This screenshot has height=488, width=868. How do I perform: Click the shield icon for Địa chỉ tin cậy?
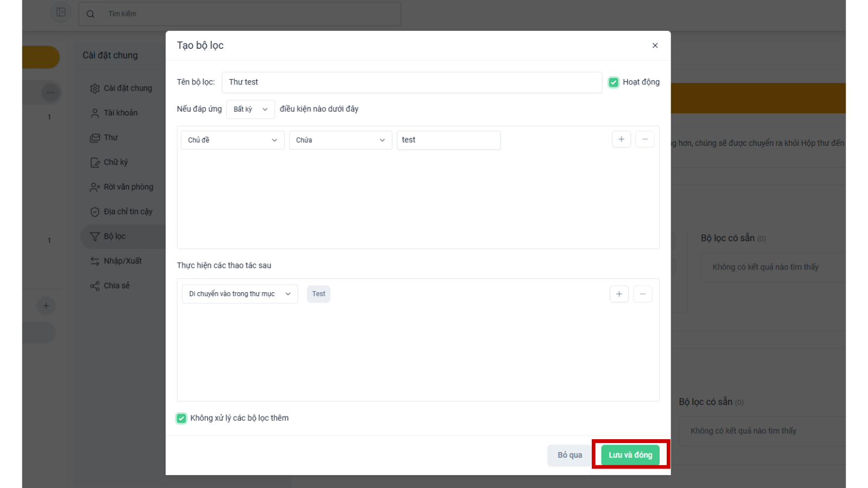[95, 211]
